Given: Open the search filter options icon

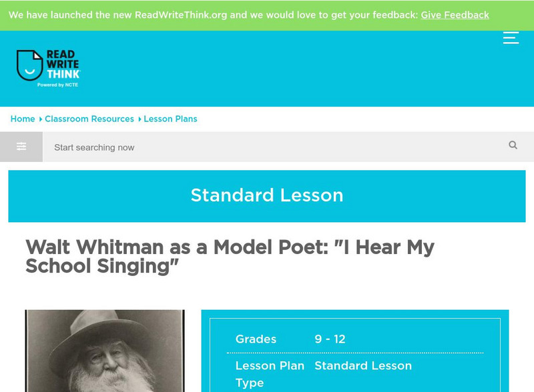Looking at the screenshot, I should coord(21,147).
